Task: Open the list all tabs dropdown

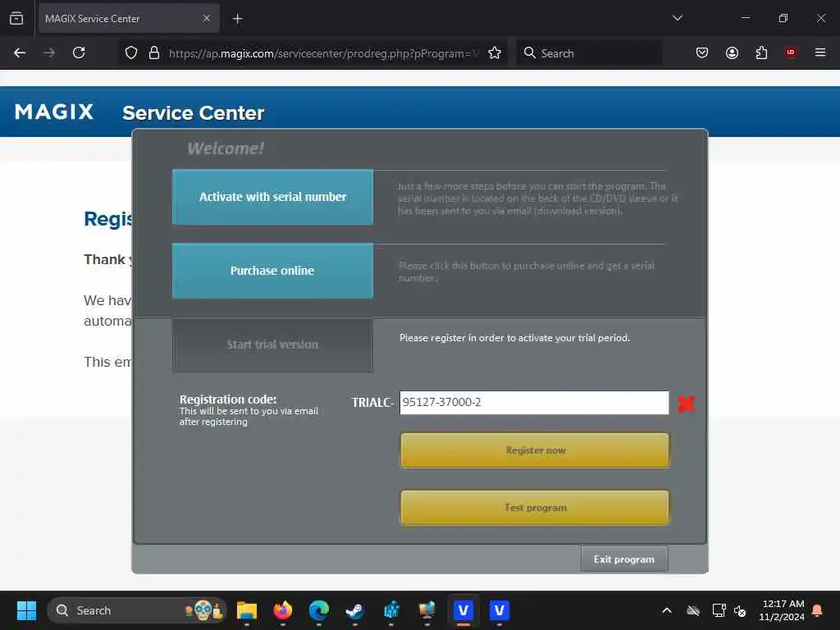Action: click(678, 18)
